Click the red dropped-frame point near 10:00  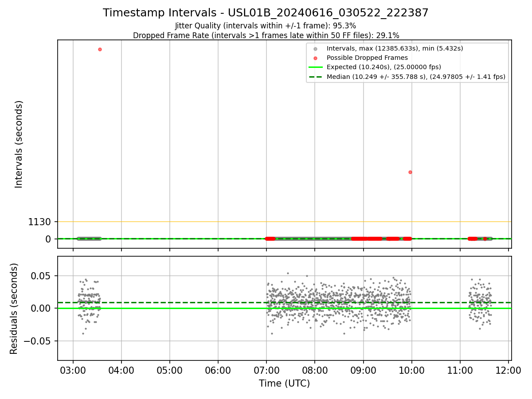pos(410,172)
